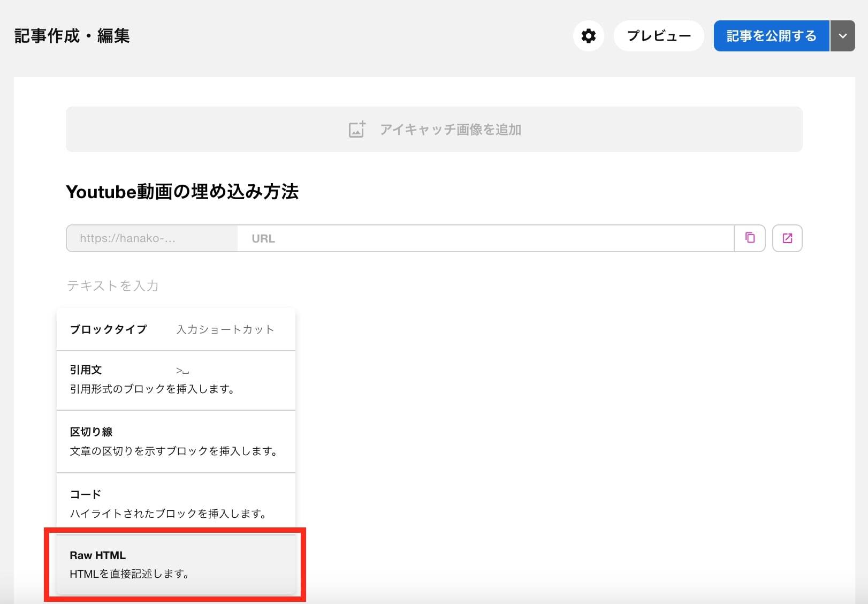Viewport: 868px width, 604px height.
Task: Expand the publish options dropdown arrow
Action: coord(842,36)
